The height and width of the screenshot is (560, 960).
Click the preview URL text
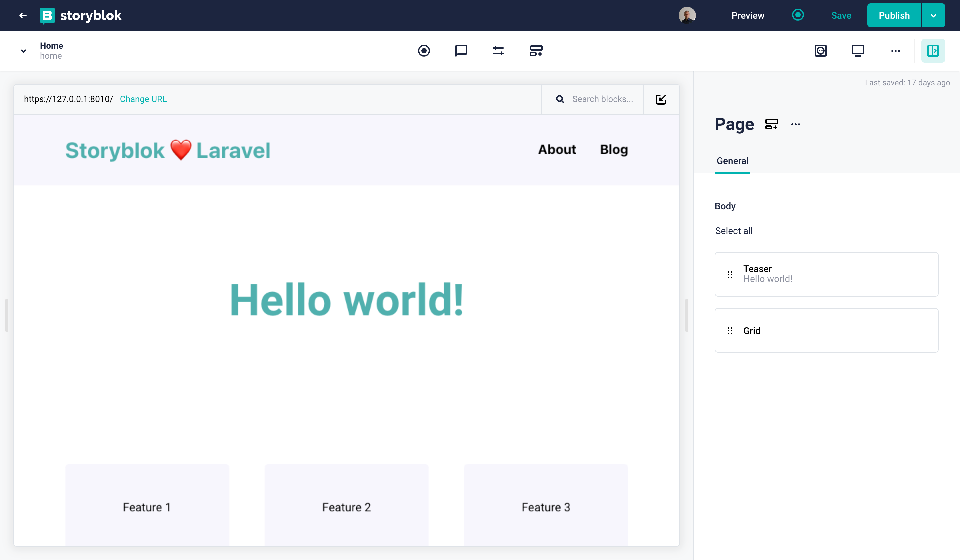point(69,99)
